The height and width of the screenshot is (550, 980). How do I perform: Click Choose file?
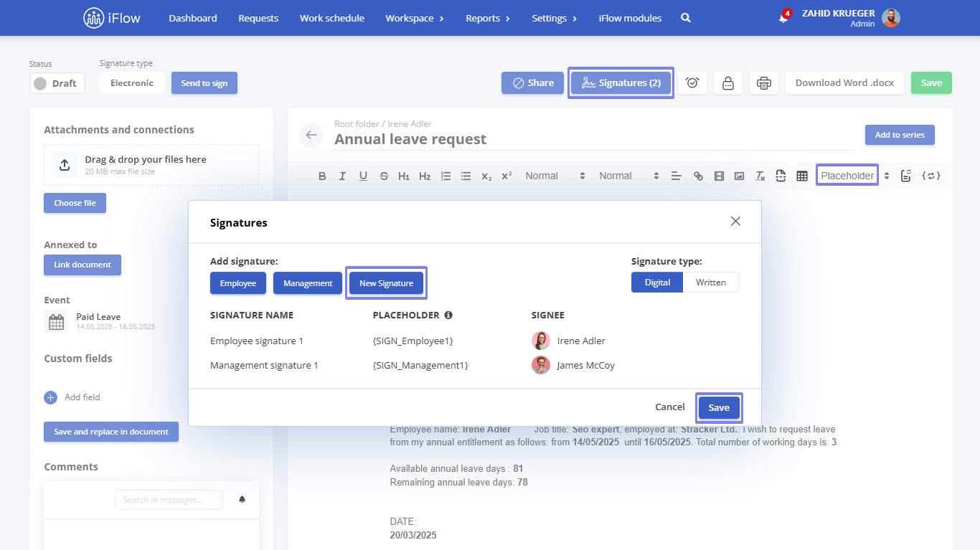click(x=75, y=203)
